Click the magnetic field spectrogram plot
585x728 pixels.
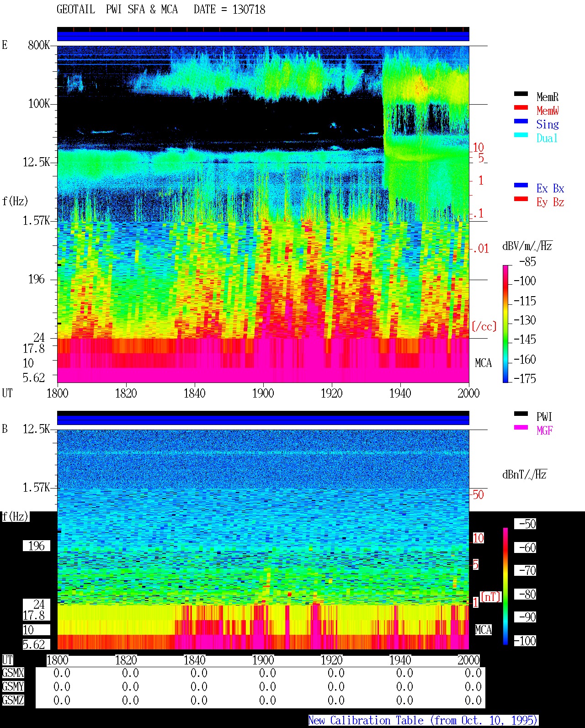[263, 539]
